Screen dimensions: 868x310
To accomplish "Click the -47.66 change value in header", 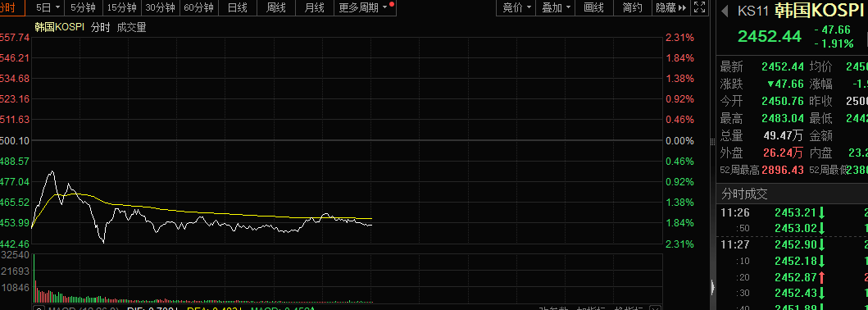I will coord(833,30).
